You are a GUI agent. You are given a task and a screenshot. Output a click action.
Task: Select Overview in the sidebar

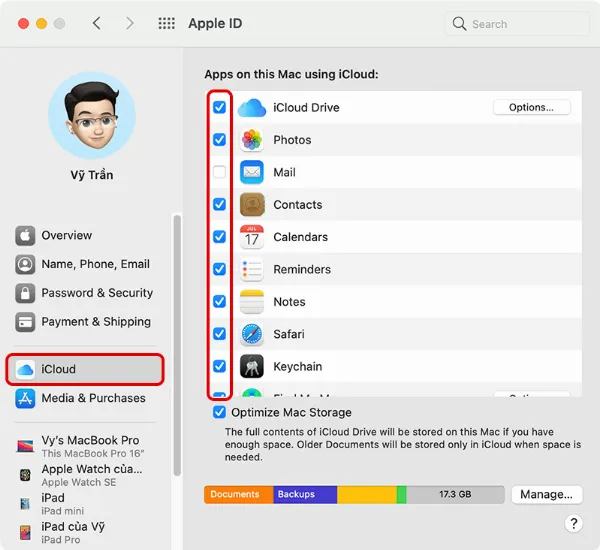66,236
